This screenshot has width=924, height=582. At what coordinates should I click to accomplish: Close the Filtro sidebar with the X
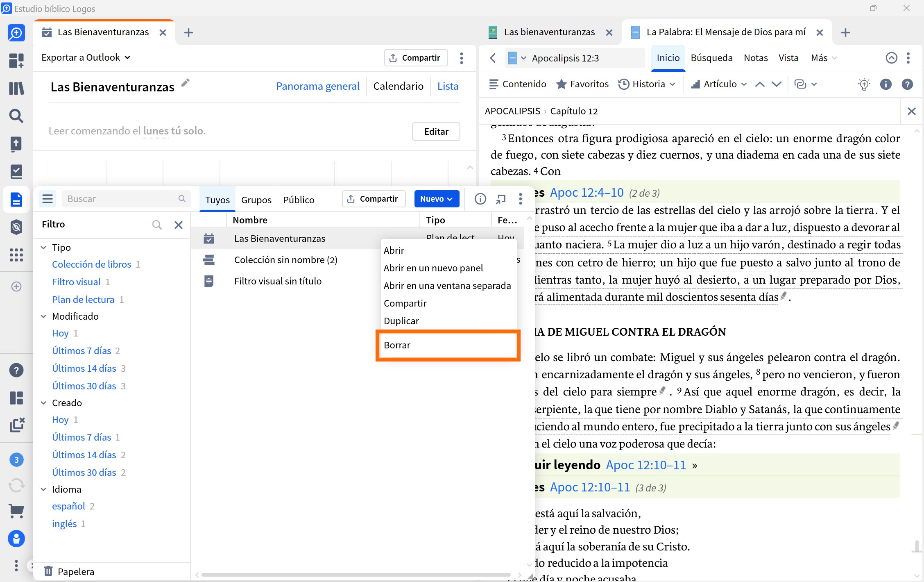(x=179, y=225)
